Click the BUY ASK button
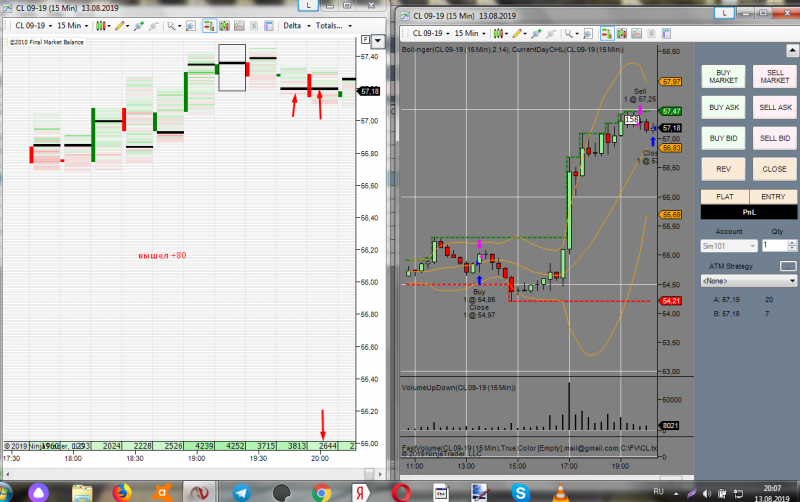 coord(723,107)
